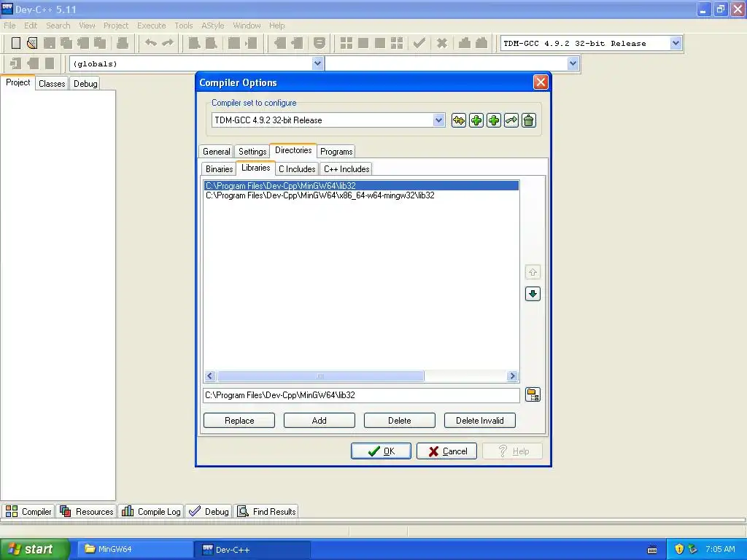Click the Redo toolbar icon
This screenshot has width=747, height=560.
tap(168, 43)
